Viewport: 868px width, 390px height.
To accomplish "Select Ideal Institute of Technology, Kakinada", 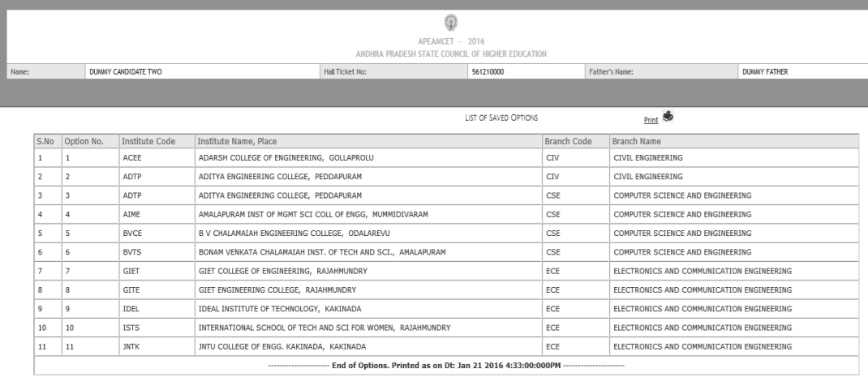I will (273, 309).
